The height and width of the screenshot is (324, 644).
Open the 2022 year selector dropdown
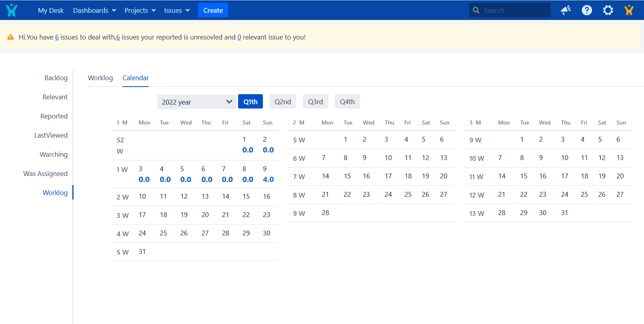point(197,102)
